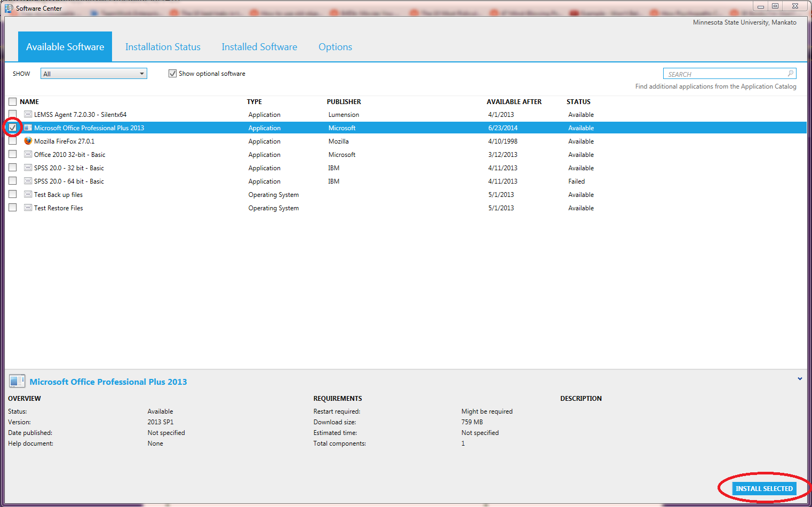The image size is (812, 507).
Task: Open the Options tab
Action: click(x=335, y=47)
